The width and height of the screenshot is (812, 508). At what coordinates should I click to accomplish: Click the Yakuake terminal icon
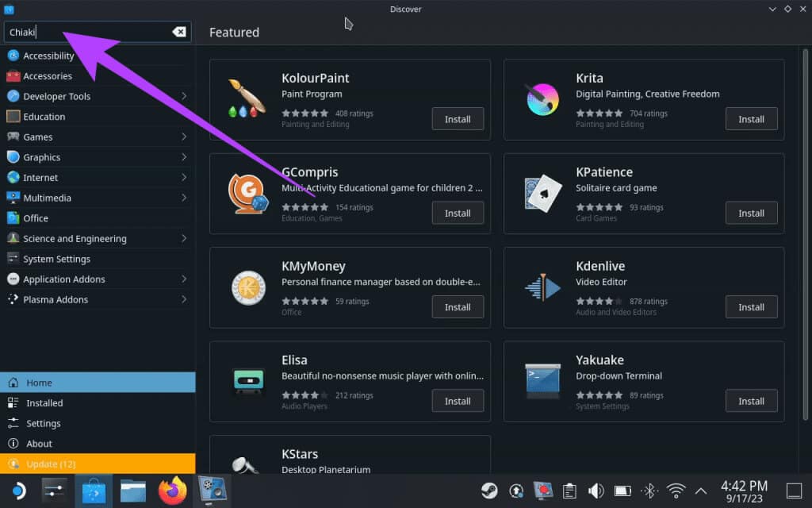pos(542,381)
